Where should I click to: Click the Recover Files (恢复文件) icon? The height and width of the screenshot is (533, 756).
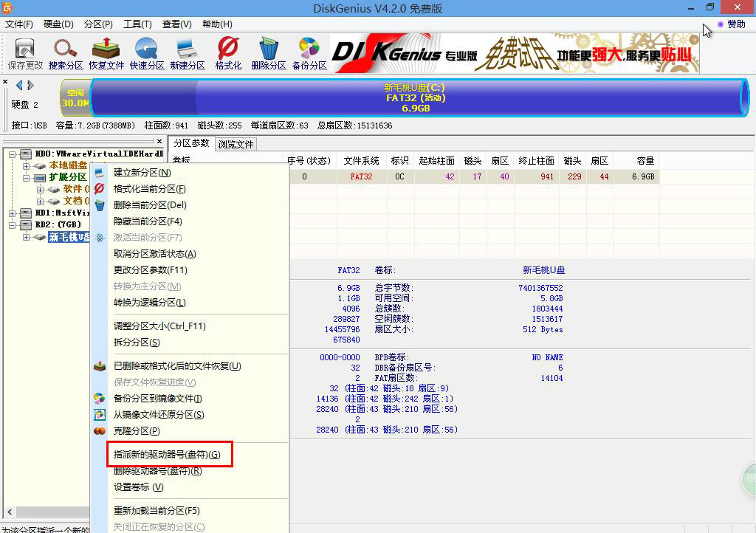coord(106,53)
